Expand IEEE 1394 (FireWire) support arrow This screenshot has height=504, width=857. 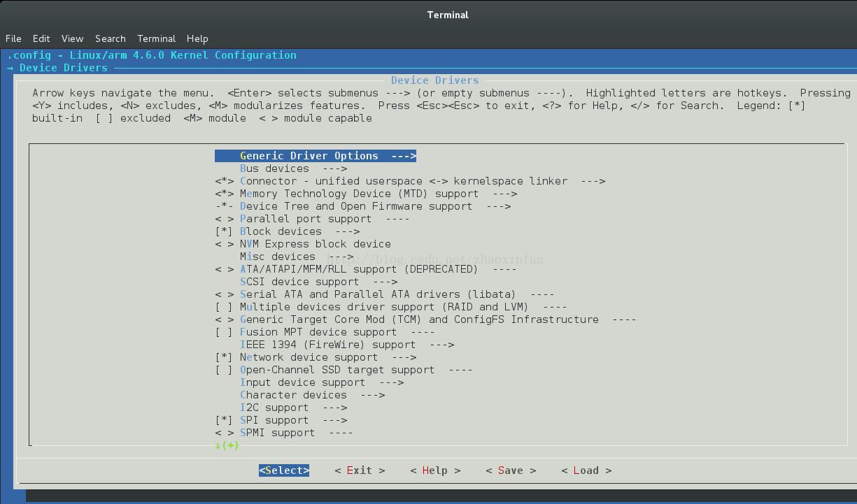coord(441,345)
